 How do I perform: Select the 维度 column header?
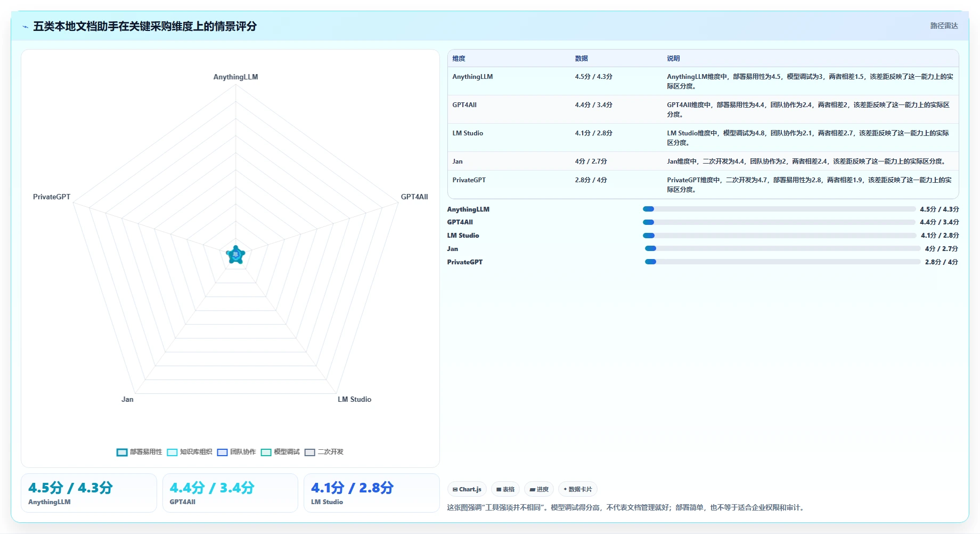point(459,59)
